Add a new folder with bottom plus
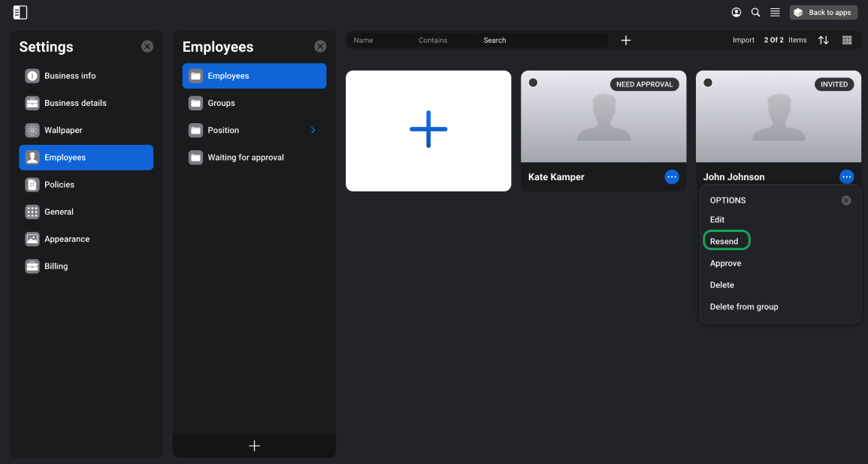868x464 pixels. click(255, 446)
